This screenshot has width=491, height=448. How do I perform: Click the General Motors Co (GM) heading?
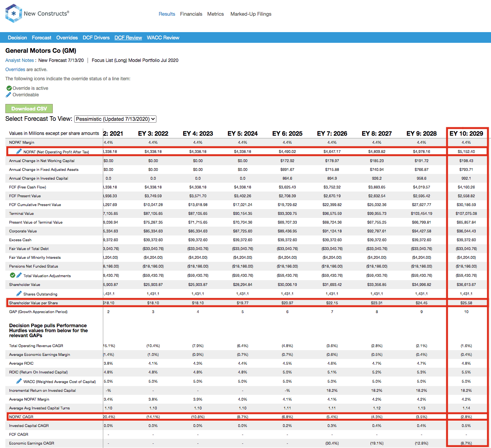coord(41,50)
